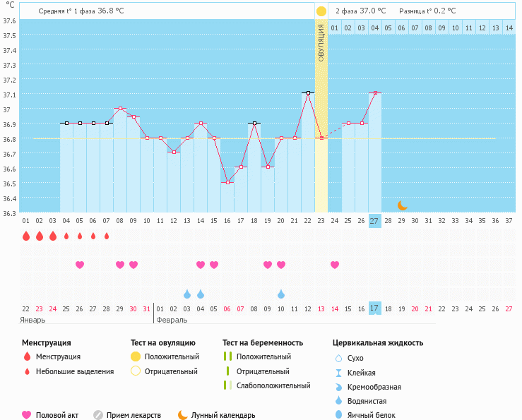Viewport: 522px width, 420px height.
Task: Select the pink heart on cycle day 24
Action: pyautogui.click(x=335, y=265)
